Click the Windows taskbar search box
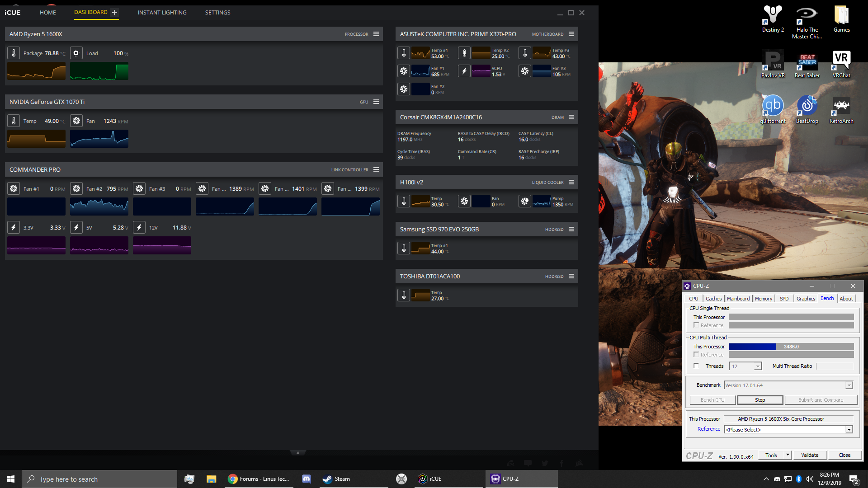868x488 pixels. point(99,479)
